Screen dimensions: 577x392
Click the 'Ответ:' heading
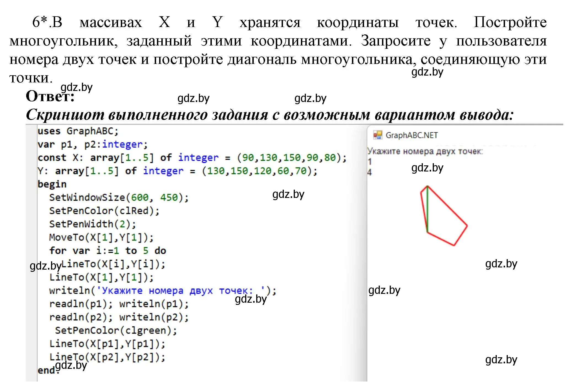[x=50, y=96]
